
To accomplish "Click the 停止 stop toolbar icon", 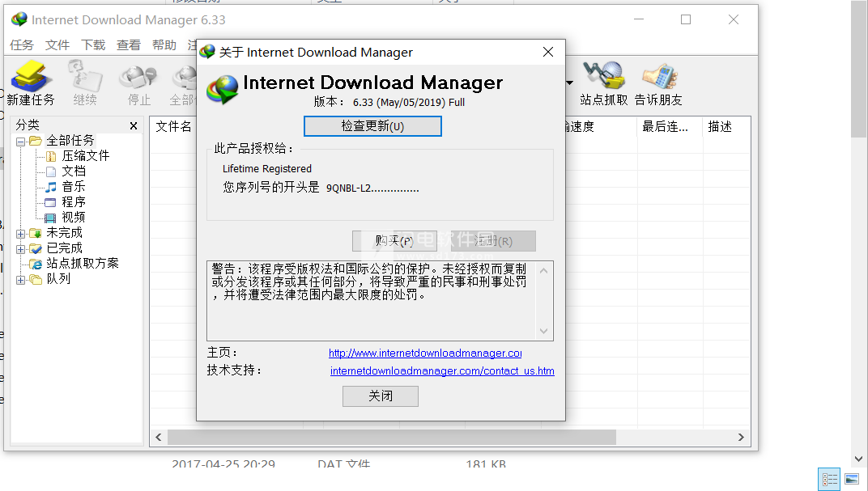I will click(x=139, y=83).
